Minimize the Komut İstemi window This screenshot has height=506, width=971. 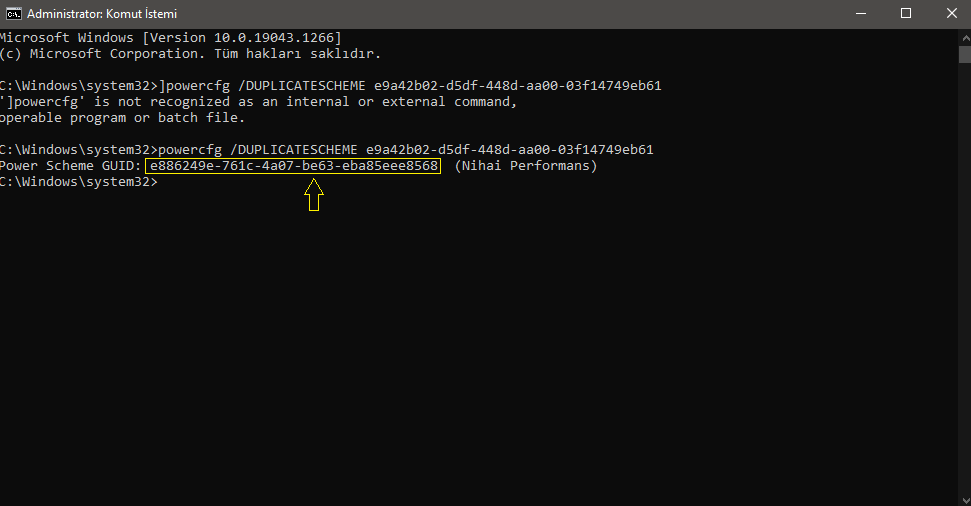coord(861,14)
